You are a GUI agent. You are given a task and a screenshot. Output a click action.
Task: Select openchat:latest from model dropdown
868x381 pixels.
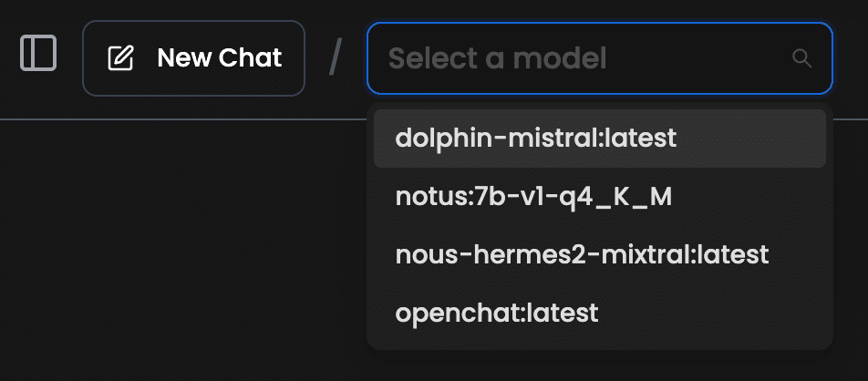[600, 314]
